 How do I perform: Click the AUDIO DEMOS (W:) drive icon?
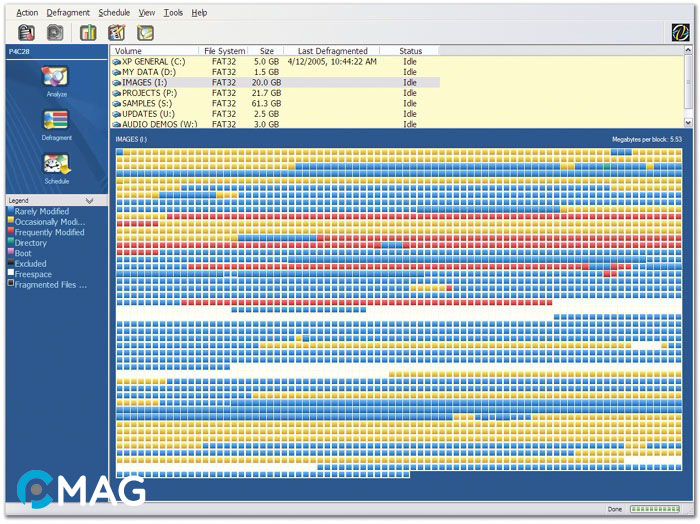(x=117, y=125)
